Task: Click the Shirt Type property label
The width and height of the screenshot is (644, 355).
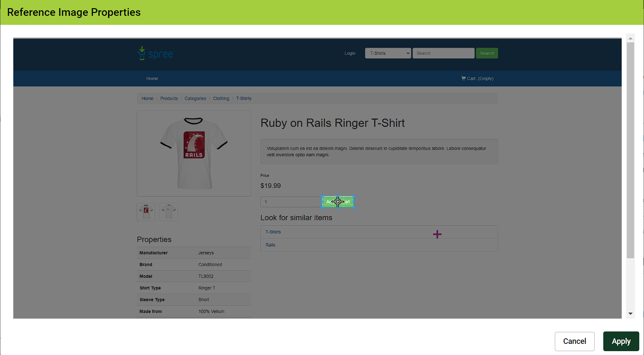Action: click(x=150, y=288)
